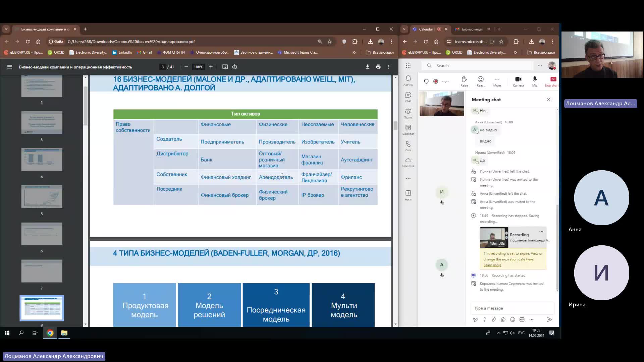Open Gmail bookmark in bookmarks bar
Image resolution: width=644 pixels, height=362 pixels.
pyautogui.click(x=144, y=52)
